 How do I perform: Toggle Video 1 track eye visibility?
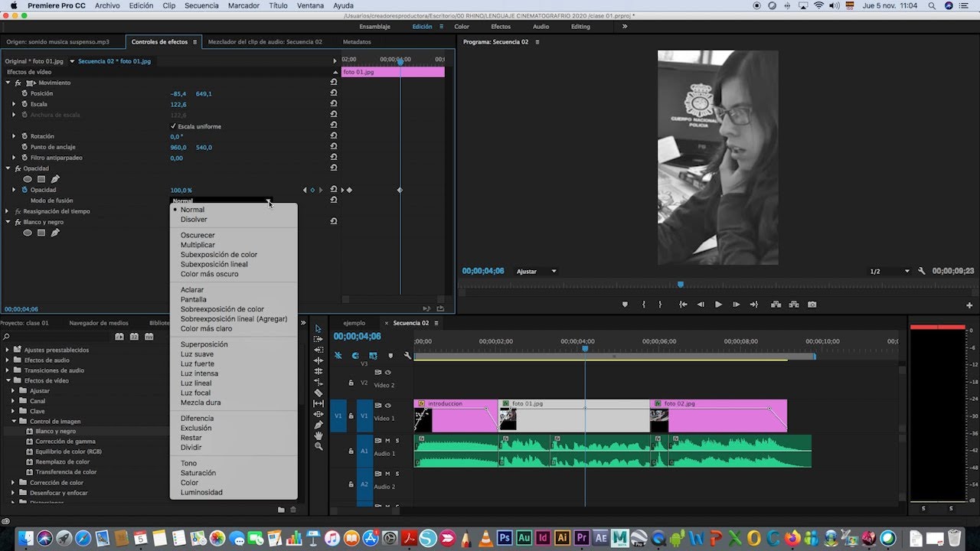pos(388,406)
